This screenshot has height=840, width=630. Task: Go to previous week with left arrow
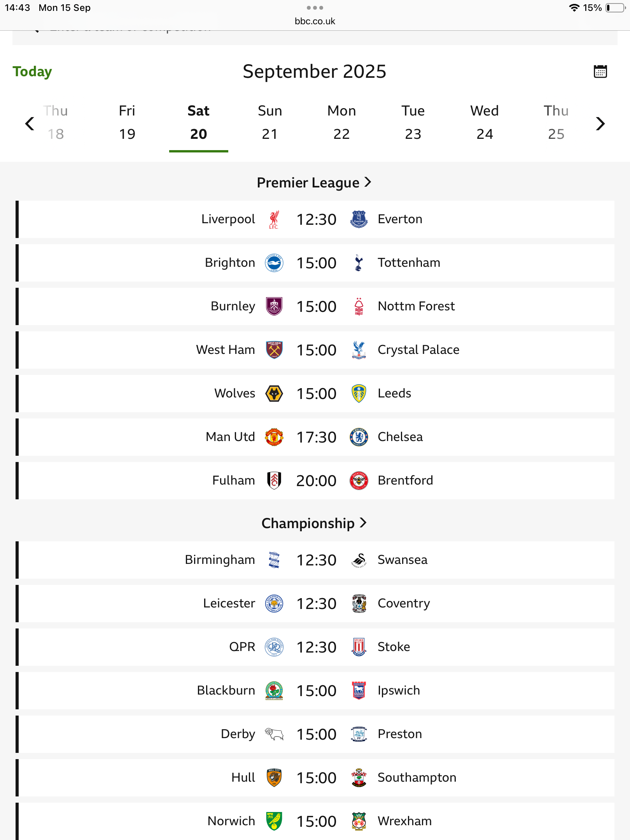[x=30, y=124]
